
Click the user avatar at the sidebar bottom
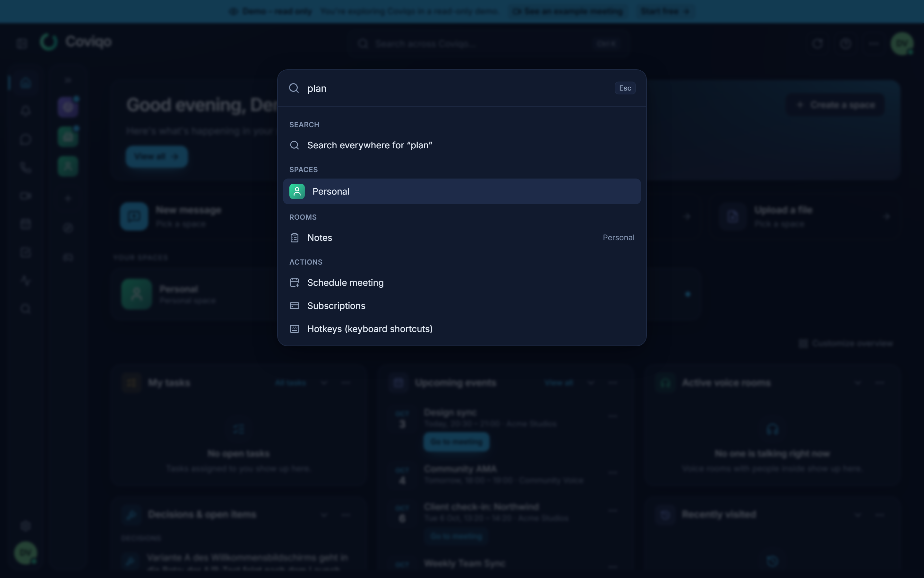[26, 552]
